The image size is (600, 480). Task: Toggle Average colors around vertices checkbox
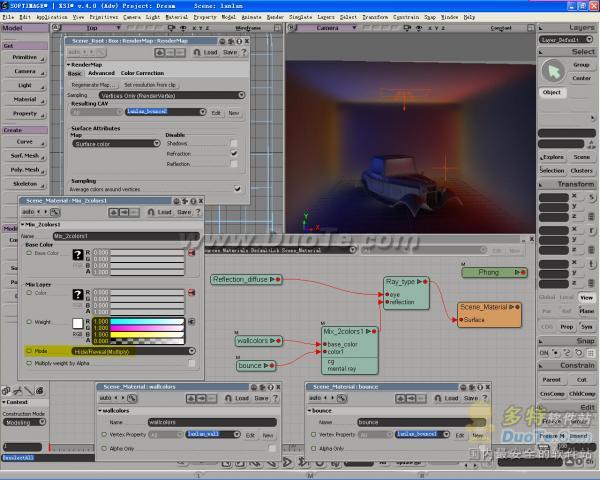(x=237, y=188)
